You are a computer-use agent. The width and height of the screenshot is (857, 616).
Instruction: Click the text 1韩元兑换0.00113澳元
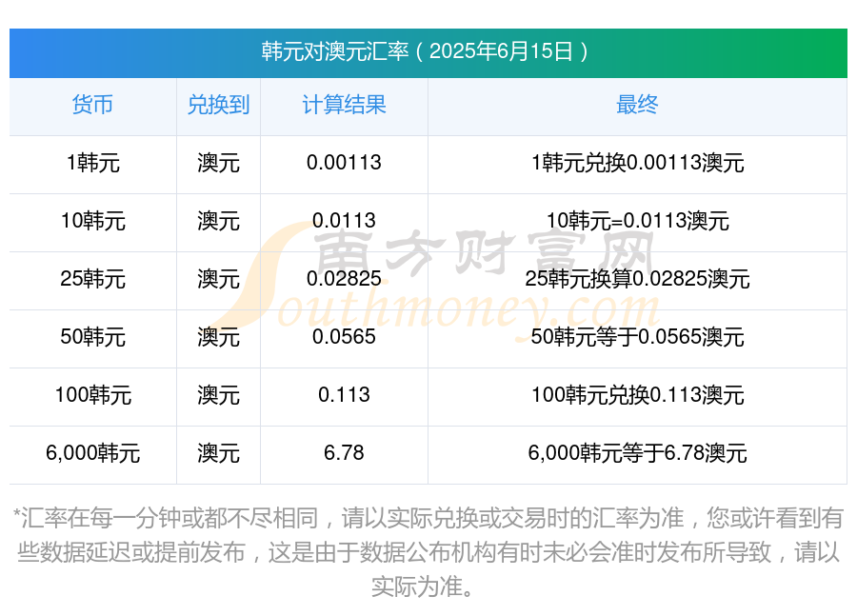coord(637,163)
